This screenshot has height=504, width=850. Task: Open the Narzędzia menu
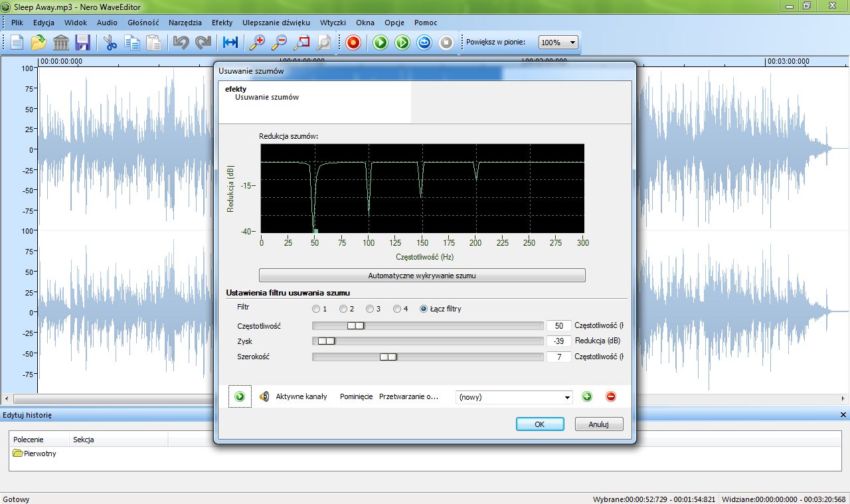pyautogui.click(x=185, y=23)
